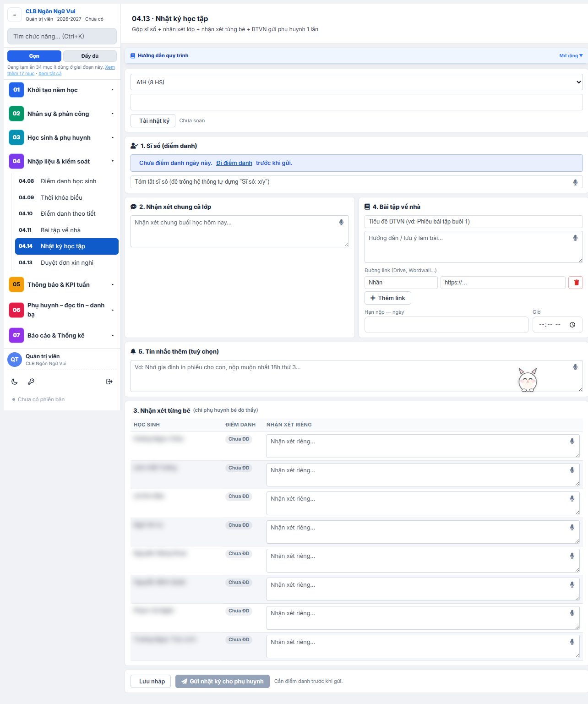Switch sidebar to Gọn mode
588x704 pixels.
pos(34,56)
